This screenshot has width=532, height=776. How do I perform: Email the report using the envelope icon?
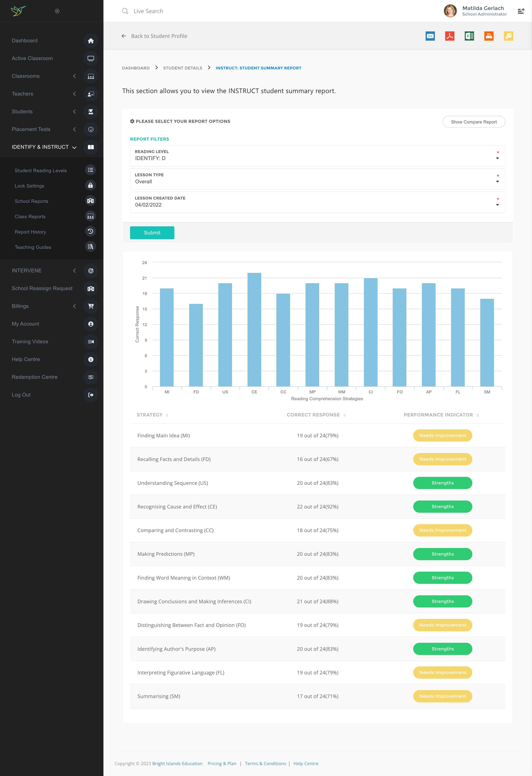point(430,36)
